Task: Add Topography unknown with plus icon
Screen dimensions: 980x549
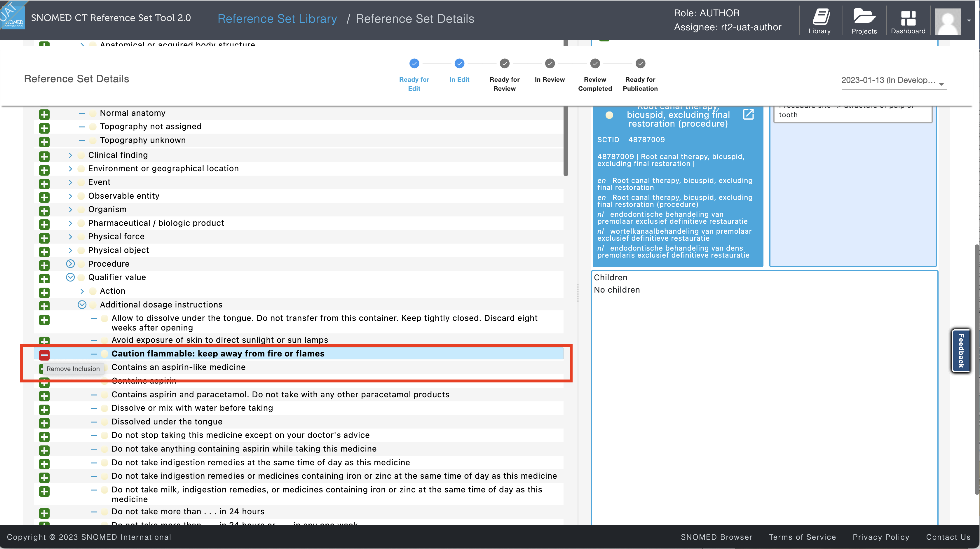Action: (44, 142)
